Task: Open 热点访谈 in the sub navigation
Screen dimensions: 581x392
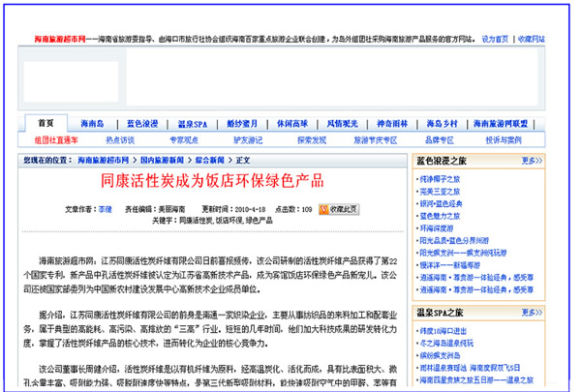Action: [x=119, y=139]
